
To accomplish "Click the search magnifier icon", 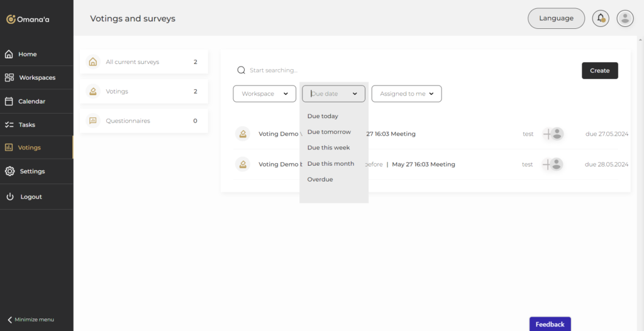I will tap(241, 70).
